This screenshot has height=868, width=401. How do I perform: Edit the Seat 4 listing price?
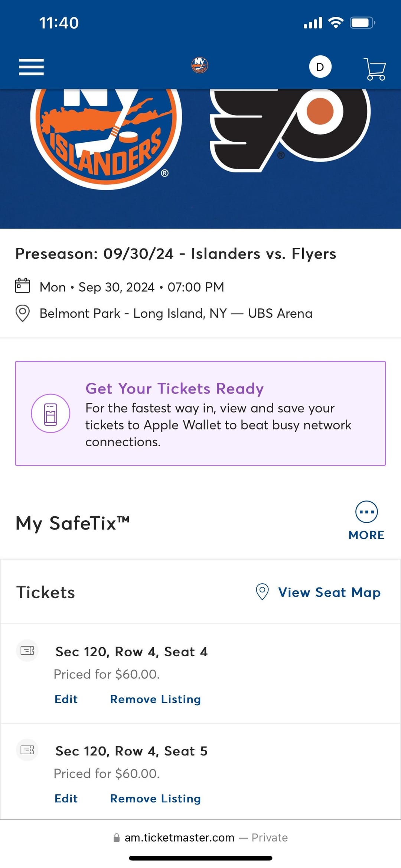coord(66,699)
